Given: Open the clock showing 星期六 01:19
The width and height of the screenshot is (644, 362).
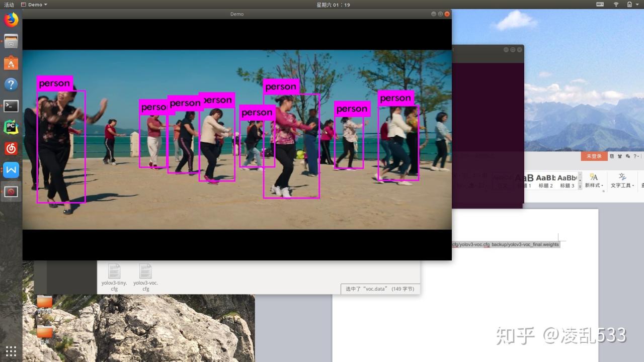Looking at the screenshot, I should (x=333, y=5).
